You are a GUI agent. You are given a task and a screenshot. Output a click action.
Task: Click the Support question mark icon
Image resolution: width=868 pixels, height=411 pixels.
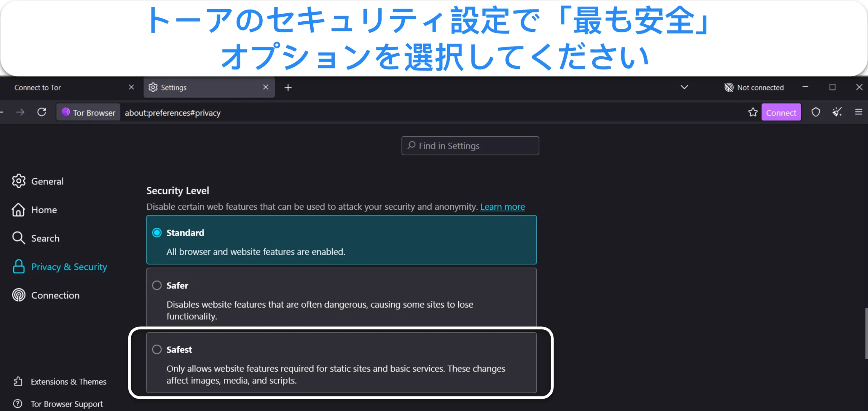18,404
